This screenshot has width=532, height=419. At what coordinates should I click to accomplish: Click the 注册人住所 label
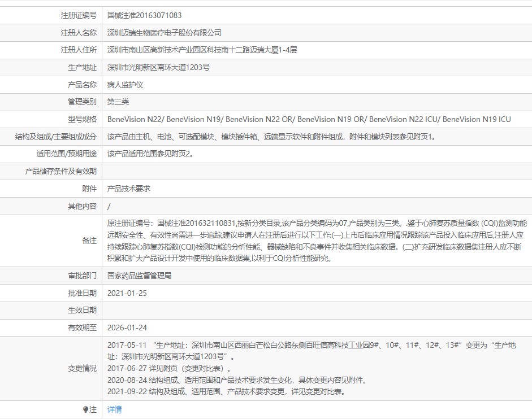pyautogui.click(x=79, y=50)
